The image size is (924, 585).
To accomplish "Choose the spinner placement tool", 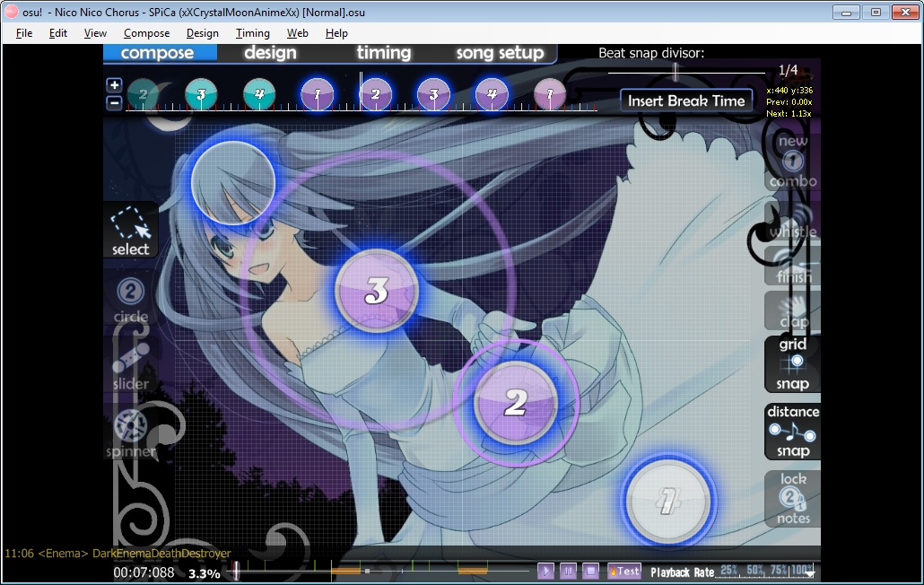I will click(x=130, y=434).
